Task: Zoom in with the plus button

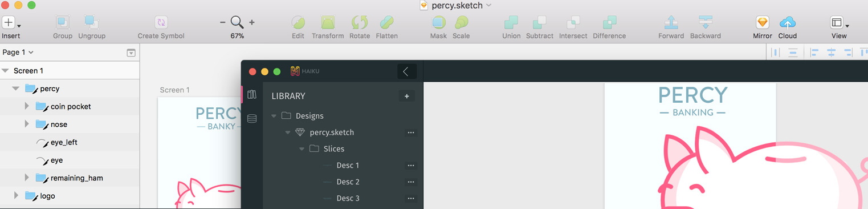Action: pyautogui.click(x=252, y=22)
